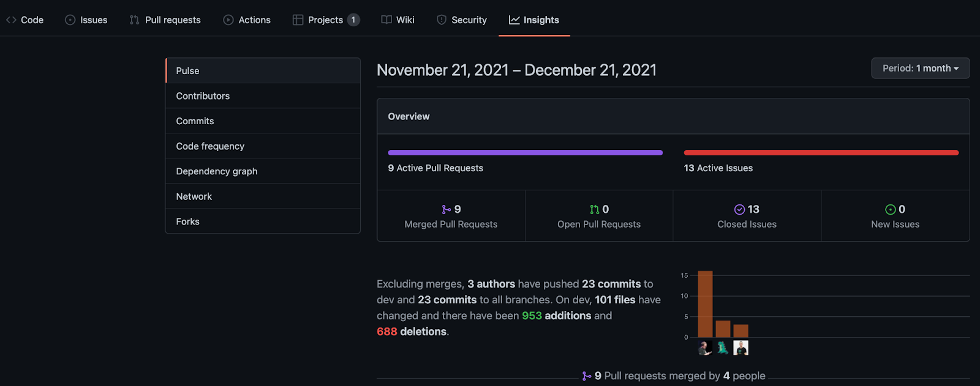Click the Actions play icon
Viewport: 980px width, 386px height.
[x=228, y=20]
